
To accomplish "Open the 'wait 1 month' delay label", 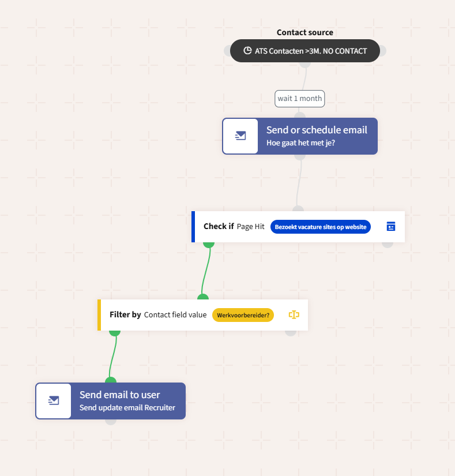I will pos(300,99).
